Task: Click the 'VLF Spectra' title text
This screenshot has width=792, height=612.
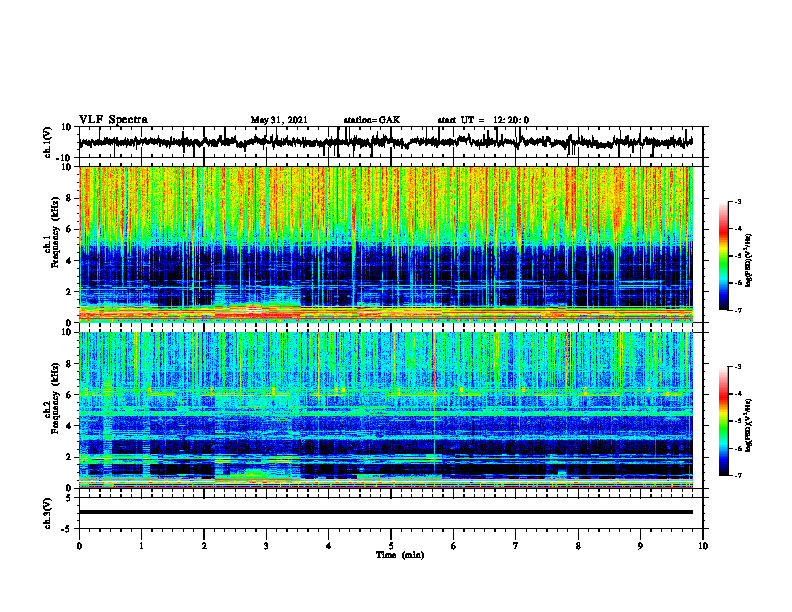Action: coord(113,120)
